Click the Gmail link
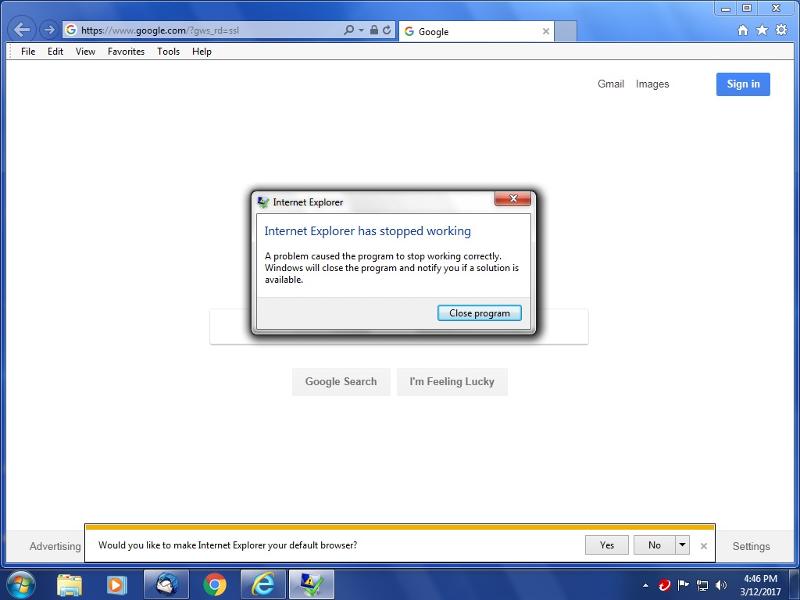The width and height of the screenshot is (800, 600). coord(611,84)
